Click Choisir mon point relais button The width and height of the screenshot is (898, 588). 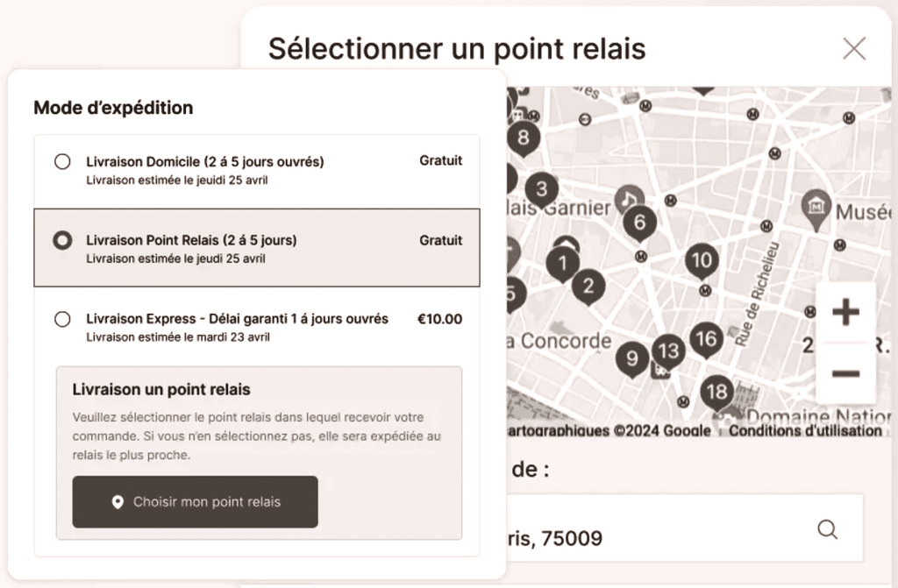click(196, 501)
